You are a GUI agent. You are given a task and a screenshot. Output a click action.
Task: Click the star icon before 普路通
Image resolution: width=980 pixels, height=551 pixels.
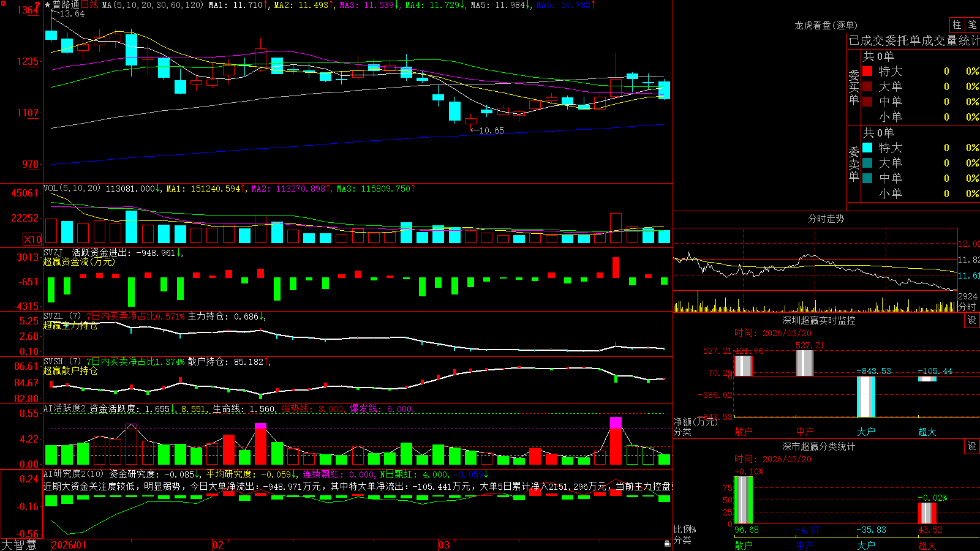tap(47, 5)
